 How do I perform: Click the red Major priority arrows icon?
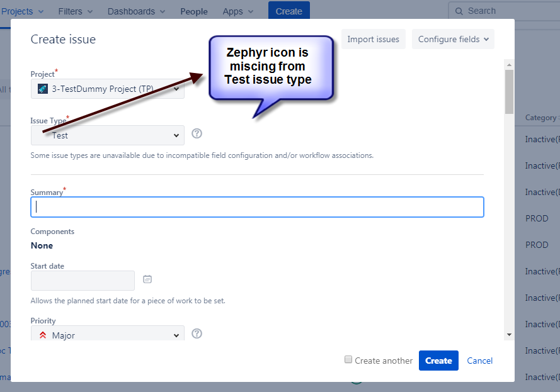(43, 335)
